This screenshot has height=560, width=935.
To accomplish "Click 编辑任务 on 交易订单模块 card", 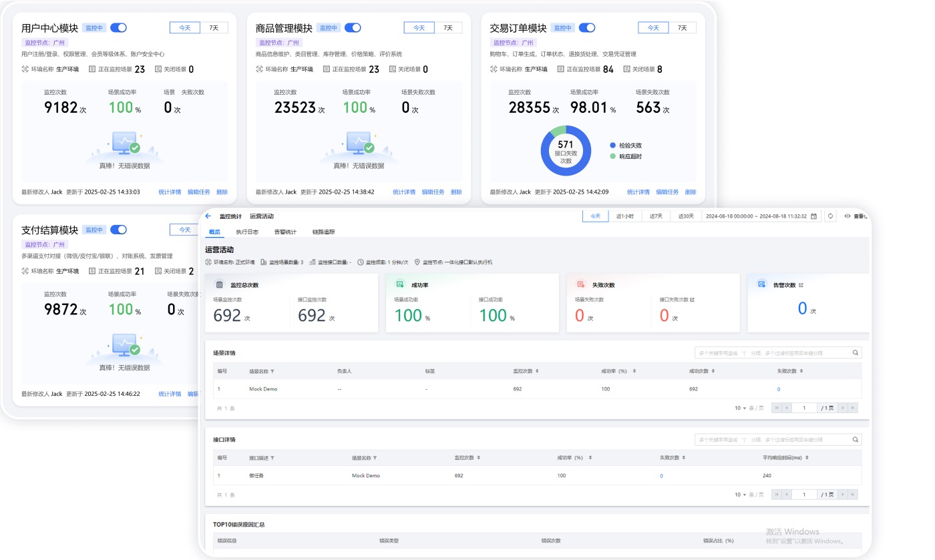I will pyautogui.click(x=667, y=192).
